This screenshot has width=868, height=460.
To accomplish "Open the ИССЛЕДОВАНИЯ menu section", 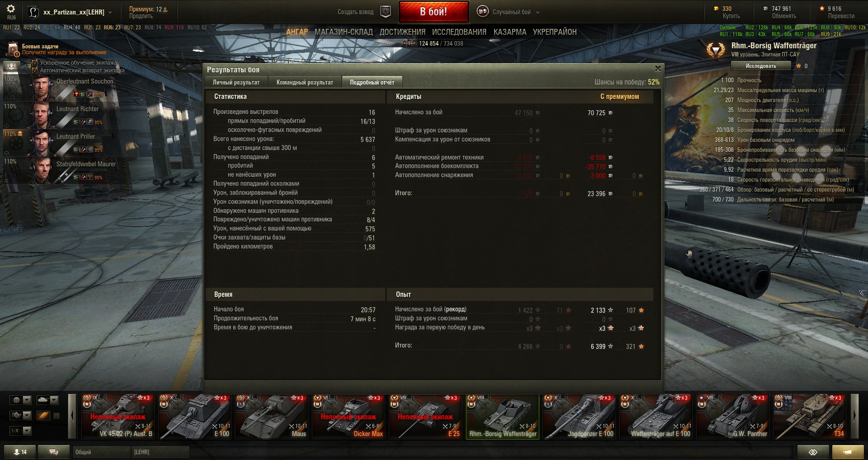I will tap(459, 32).
